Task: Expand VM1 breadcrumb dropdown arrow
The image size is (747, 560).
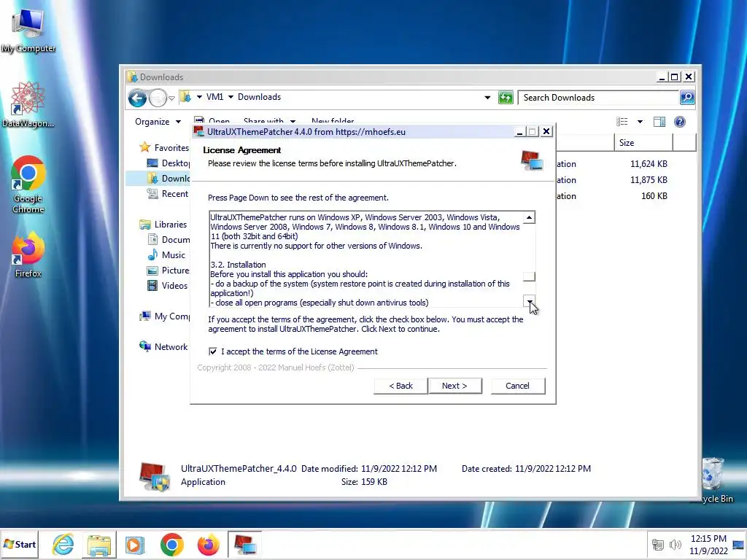Action: 231,97
